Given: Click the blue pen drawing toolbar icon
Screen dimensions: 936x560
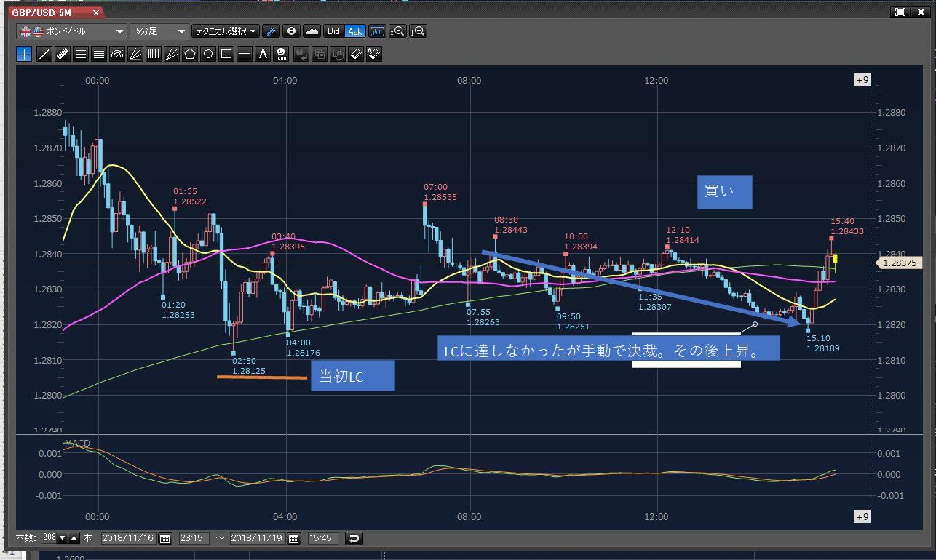Looking at the screenshot, I should tap(271, 31).
